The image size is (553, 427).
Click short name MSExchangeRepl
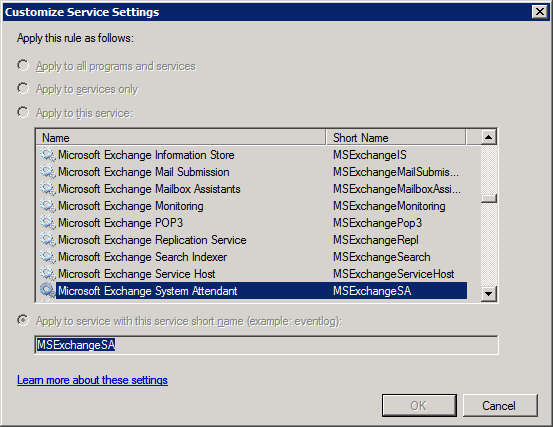coord(376,240)
